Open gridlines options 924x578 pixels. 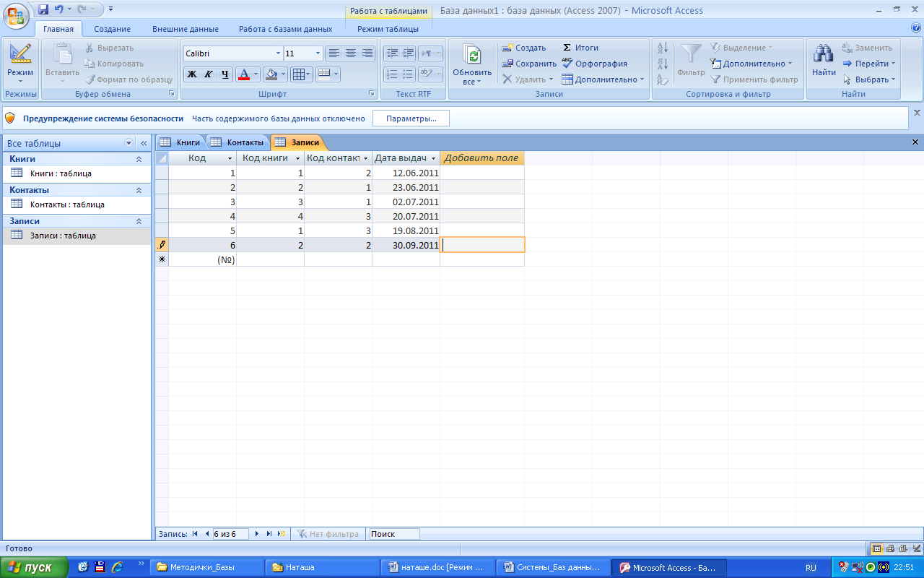[301, 74]
